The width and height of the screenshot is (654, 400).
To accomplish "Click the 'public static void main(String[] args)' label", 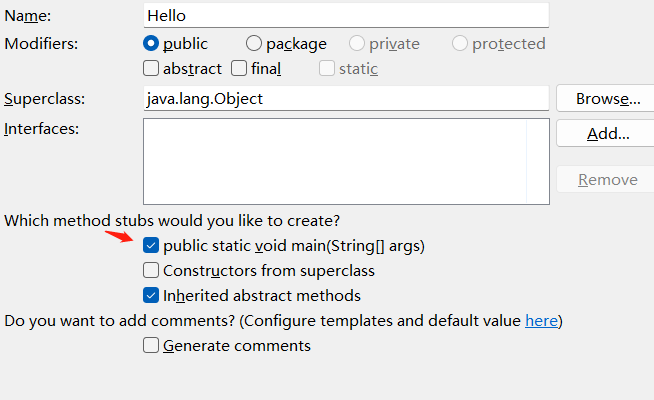I will click(294, 246).
